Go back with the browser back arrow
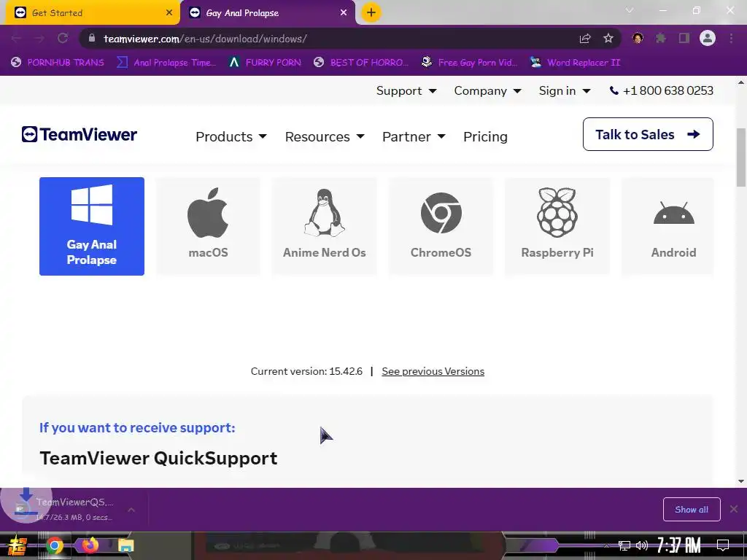This screenshot has height=560, width=747. 16,39
